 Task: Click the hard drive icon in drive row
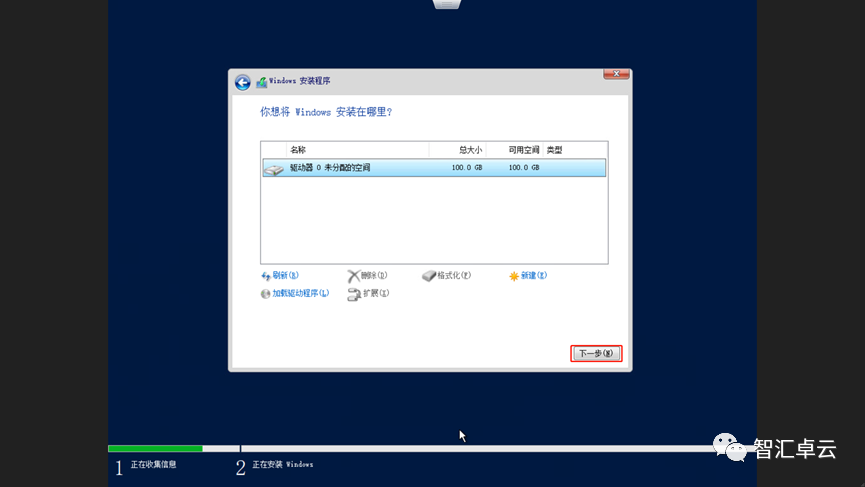click(274, 169)
